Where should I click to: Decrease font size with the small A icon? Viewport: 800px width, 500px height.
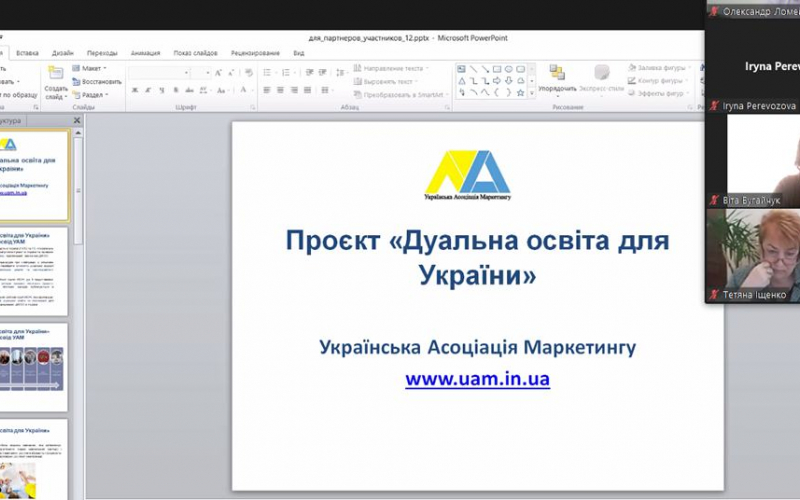(231, 73)
